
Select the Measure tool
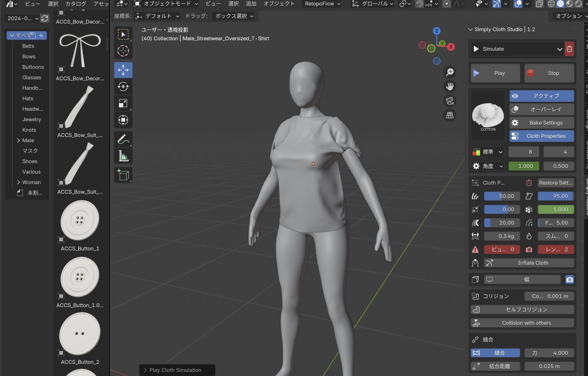click(x=123, y=156)
